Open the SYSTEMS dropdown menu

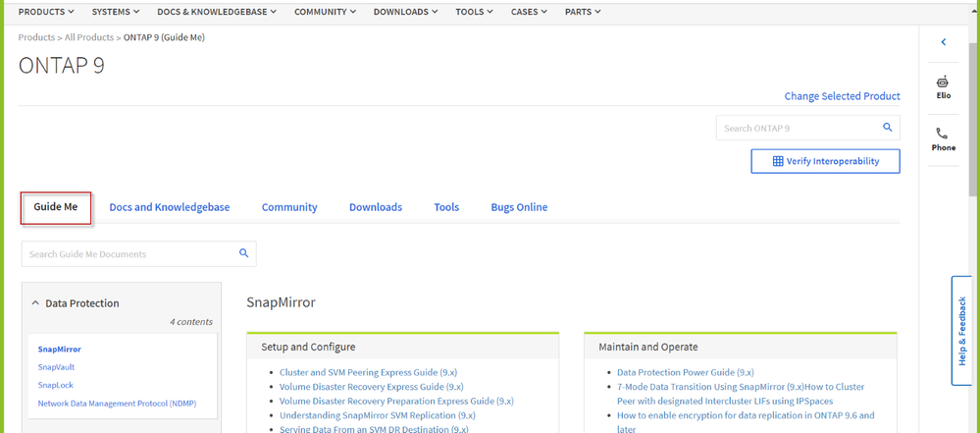click(116, 11)
